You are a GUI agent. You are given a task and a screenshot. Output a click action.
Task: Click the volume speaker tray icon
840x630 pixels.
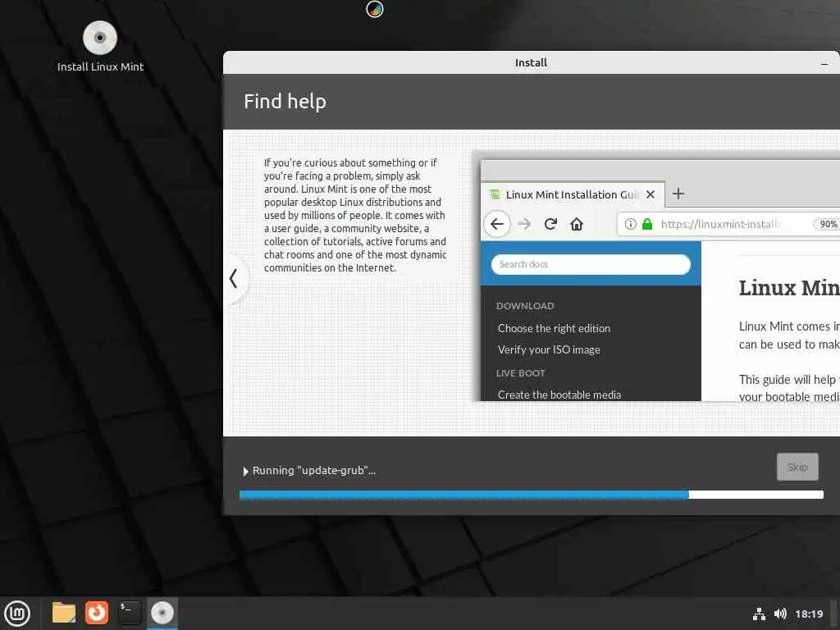(780, 614)
